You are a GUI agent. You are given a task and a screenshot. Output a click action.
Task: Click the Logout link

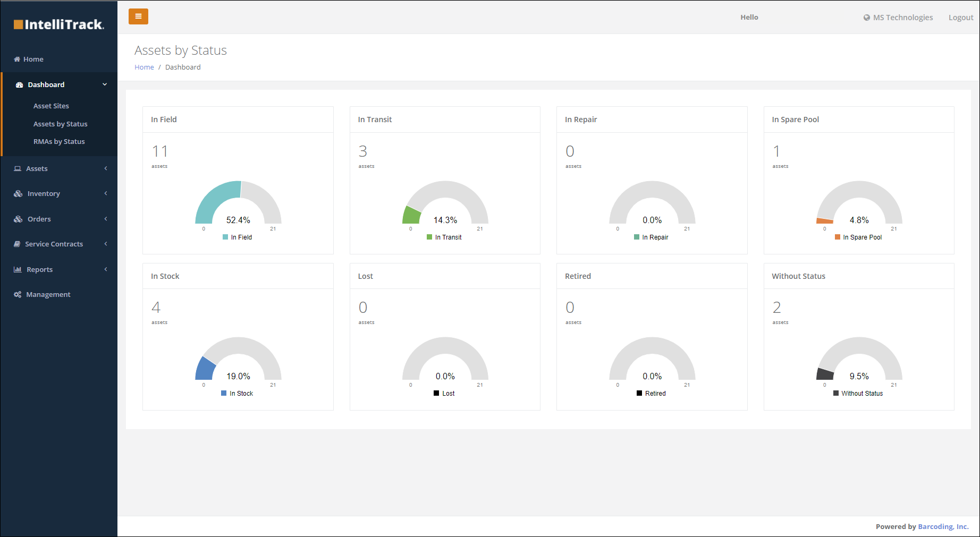click(961, 18)
